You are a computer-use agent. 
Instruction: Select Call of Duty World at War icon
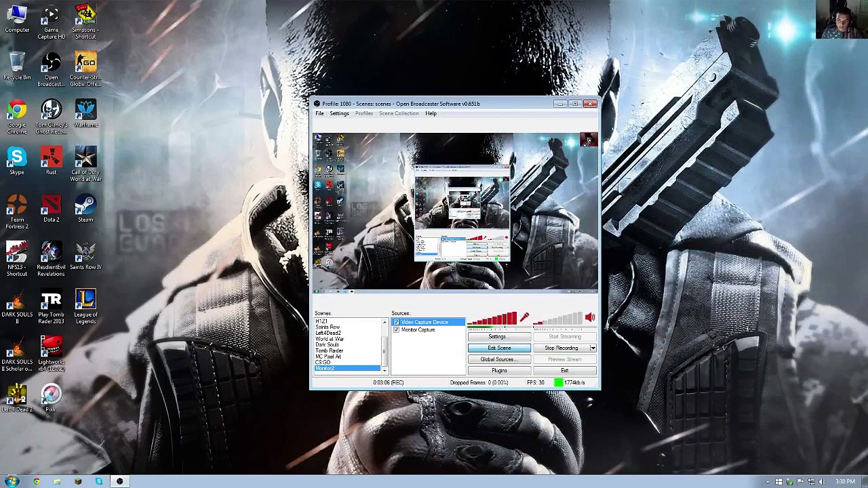(85, 164)
